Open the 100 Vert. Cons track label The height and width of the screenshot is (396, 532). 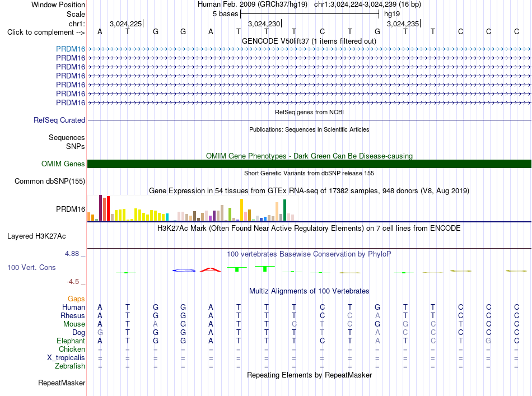(x=31, y=267)
